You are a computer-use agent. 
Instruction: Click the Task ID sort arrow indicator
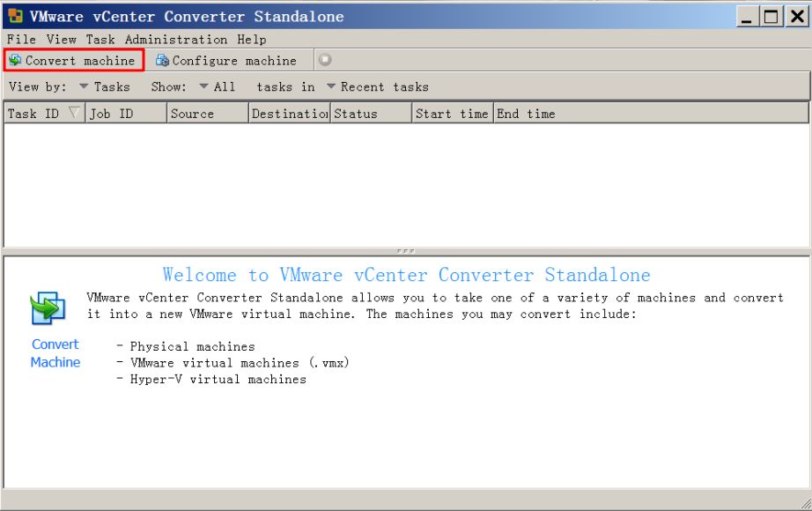click(x=74, y=113)
